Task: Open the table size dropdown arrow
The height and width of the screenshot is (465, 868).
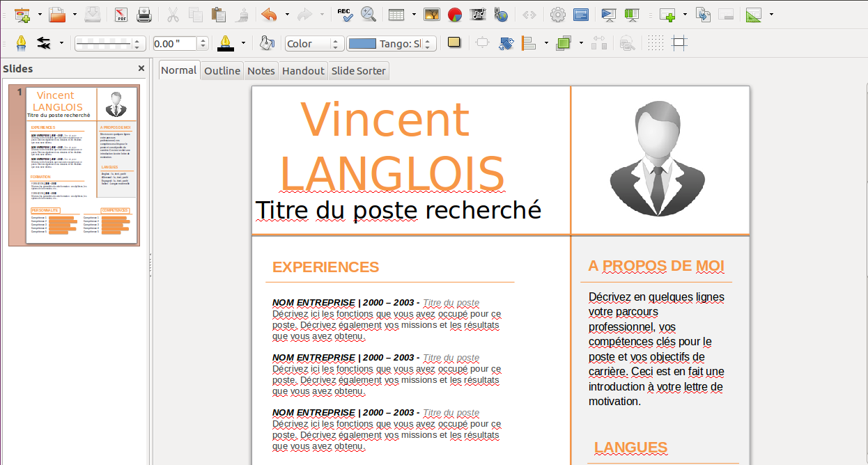Action: point(414,15)
